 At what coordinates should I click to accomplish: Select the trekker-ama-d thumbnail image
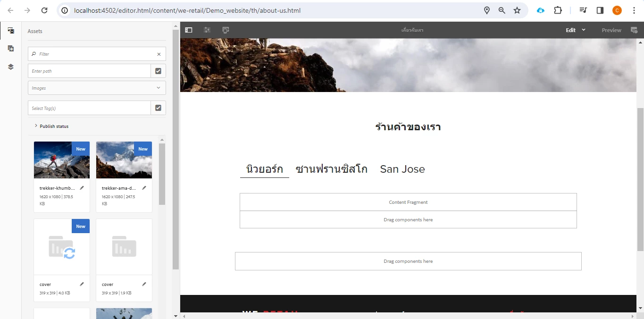point(124,160)
